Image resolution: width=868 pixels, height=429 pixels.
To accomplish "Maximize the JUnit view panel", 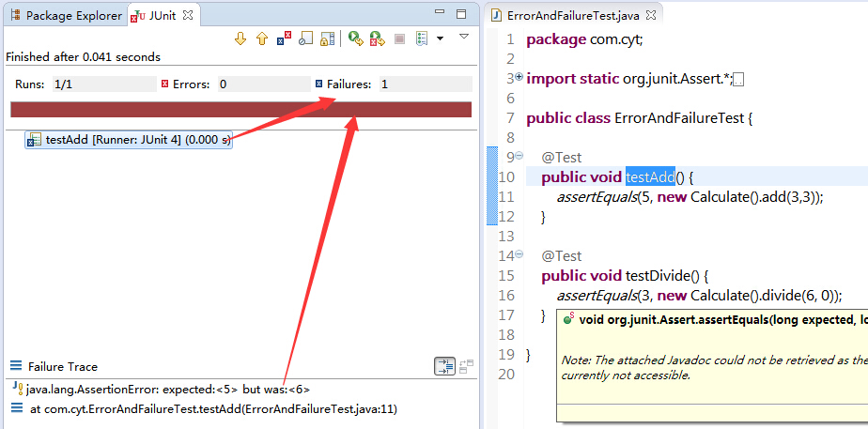I will click(461, 14).
